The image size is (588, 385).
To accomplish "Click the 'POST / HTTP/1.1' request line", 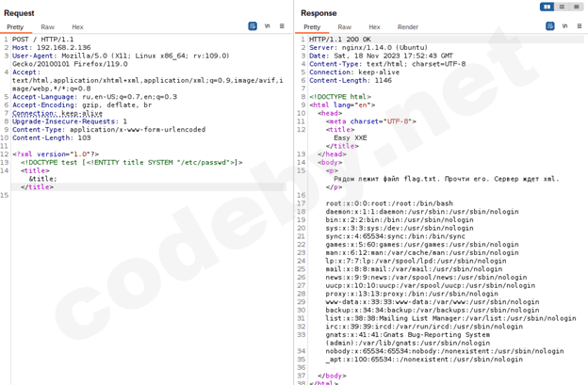I will coord(42,40).
